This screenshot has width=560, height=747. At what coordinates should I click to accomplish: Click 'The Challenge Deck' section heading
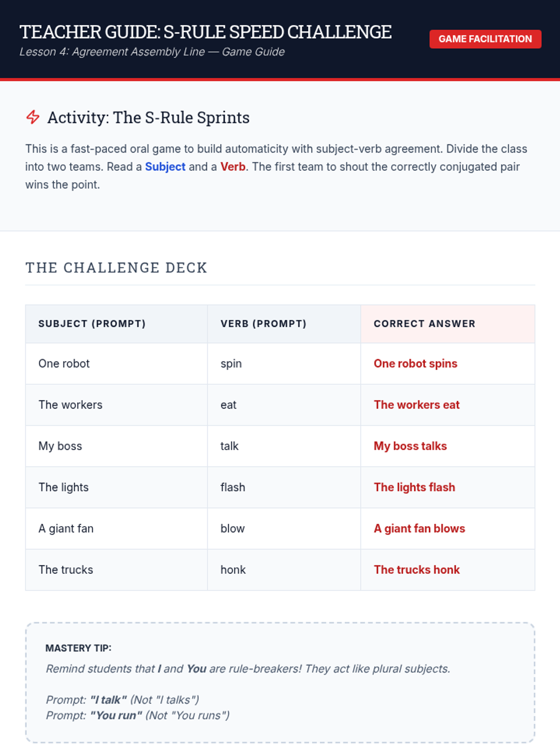pyautogui.click(x=116, y=268)
